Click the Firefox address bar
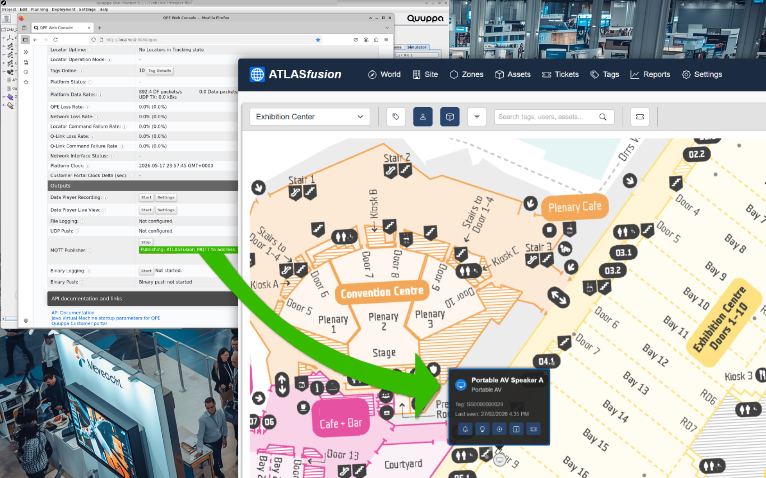 (x=205, y=40)
